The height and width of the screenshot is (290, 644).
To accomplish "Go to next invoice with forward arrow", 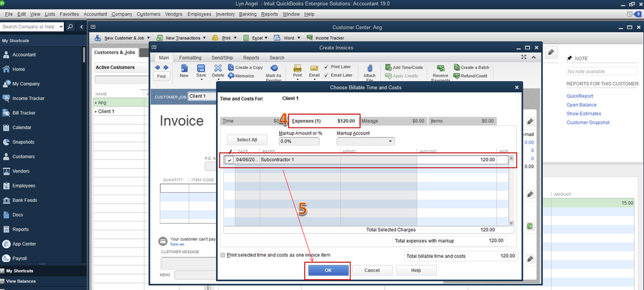I will [x=166, y=68].
